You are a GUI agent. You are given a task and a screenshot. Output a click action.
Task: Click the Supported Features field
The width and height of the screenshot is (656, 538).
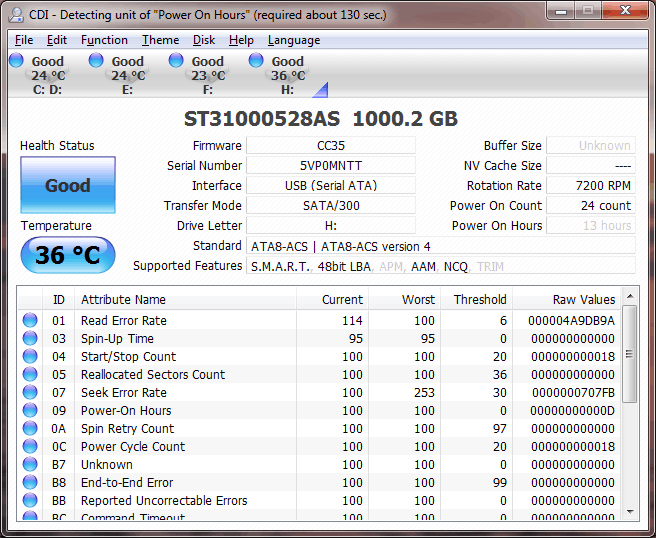[x=441, y=266]
